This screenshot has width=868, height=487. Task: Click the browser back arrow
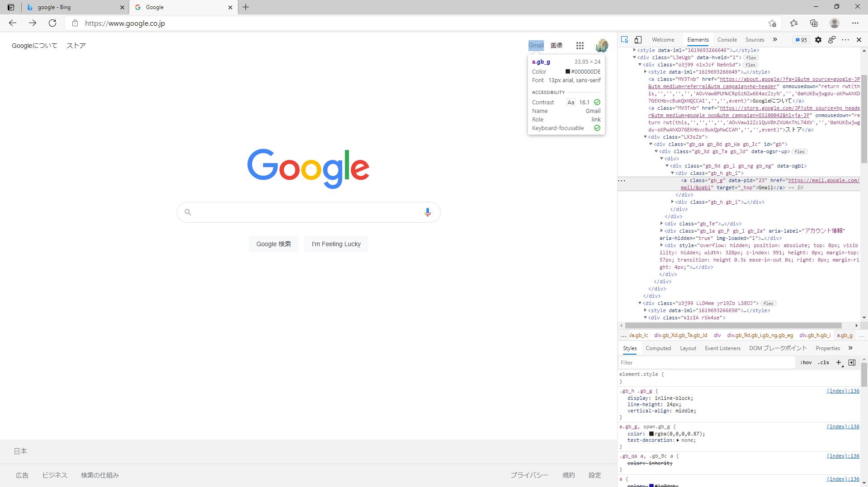click(x=13, y=23)
